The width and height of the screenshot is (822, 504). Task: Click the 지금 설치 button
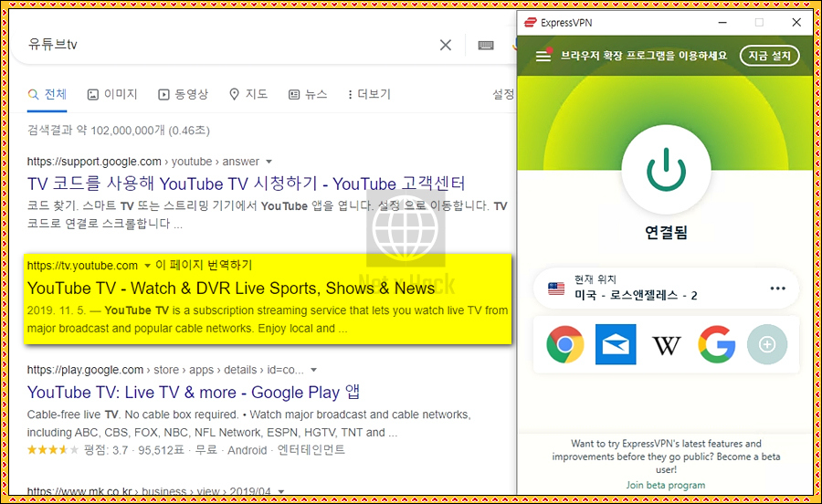769,56
